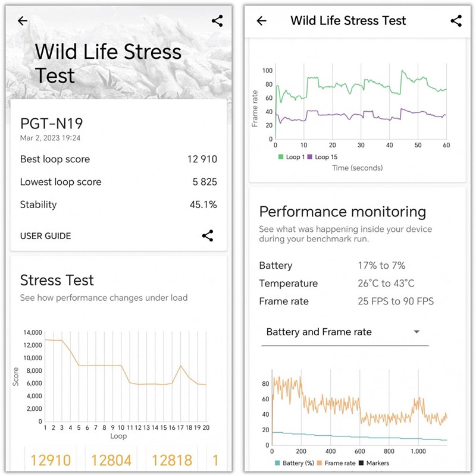Image resolution: width=476 pixels, height=475 pixels.
Task: Select loop score tile 12910
Action: point(51,460)
